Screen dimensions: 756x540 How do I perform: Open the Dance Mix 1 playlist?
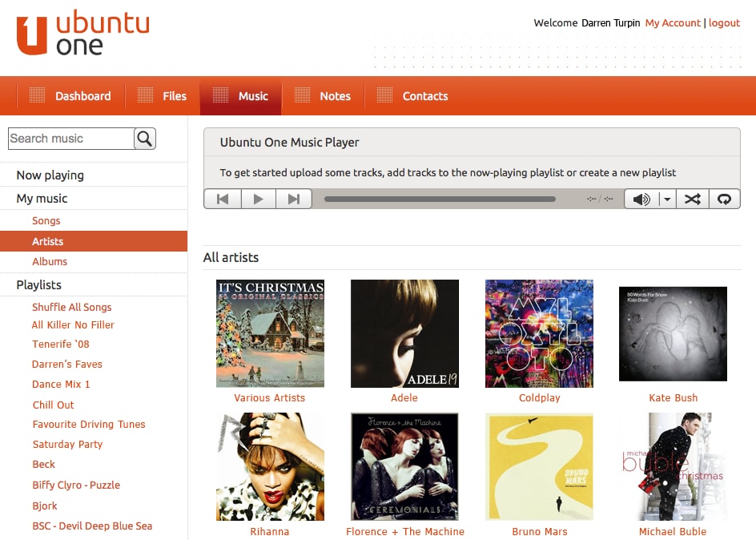point(61,385)
